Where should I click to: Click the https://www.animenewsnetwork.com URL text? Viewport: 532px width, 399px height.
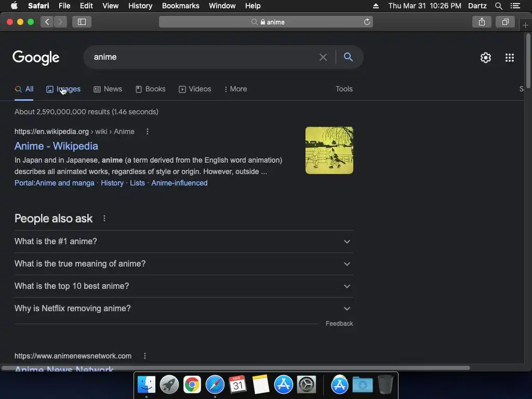[73, 356]
